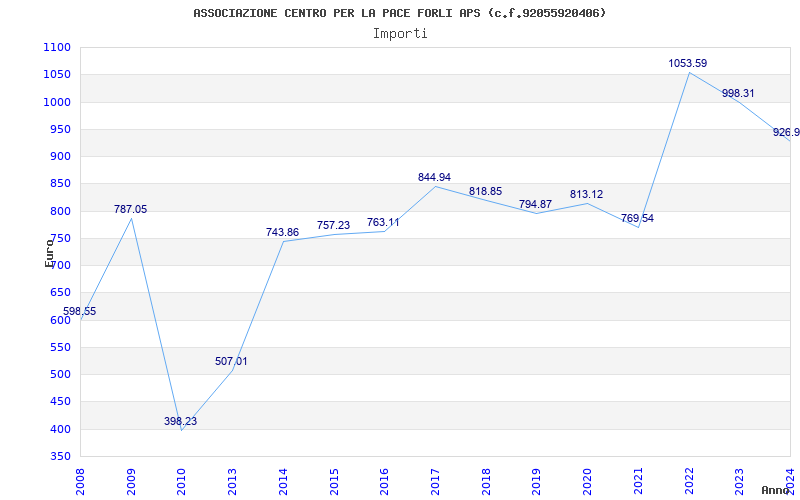Click the 750 value on Euro axis
Viewport: 800px width, 500px height.
(x=60, y=238)
